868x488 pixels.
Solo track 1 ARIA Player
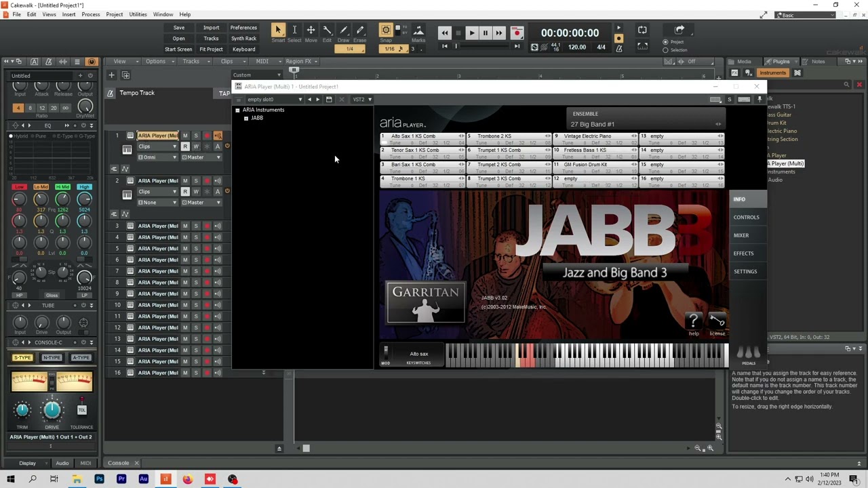(x=196, y=136)
